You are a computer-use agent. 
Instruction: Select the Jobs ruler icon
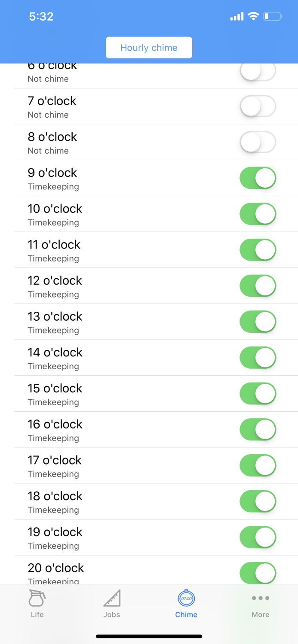point(111,598)
